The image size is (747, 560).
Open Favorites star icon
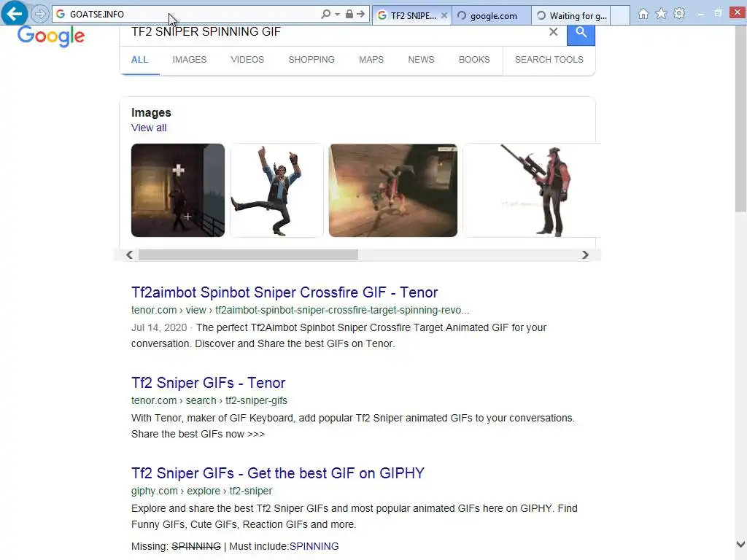pos(661,14)
